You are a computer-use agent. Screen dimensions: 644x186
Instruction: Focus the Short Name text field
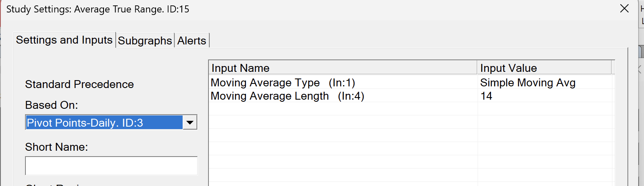tap(111, 166)
